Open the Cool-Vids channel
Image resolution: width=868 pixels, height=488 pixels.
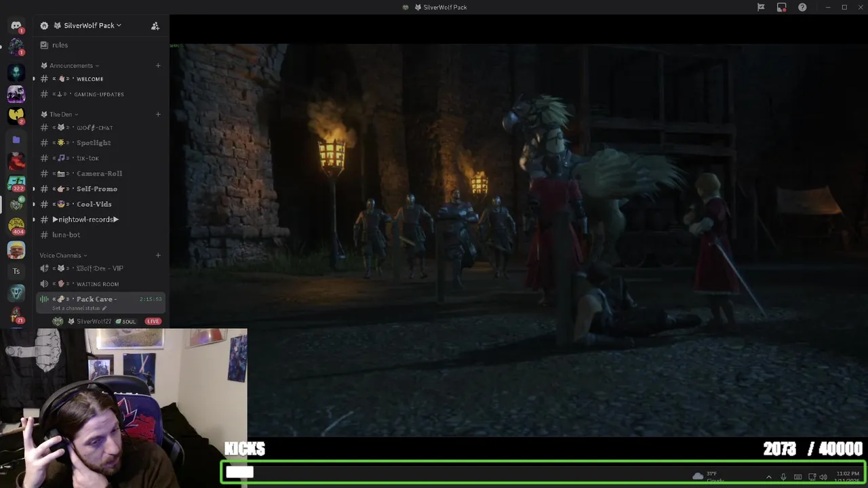[x=100, y=204]
